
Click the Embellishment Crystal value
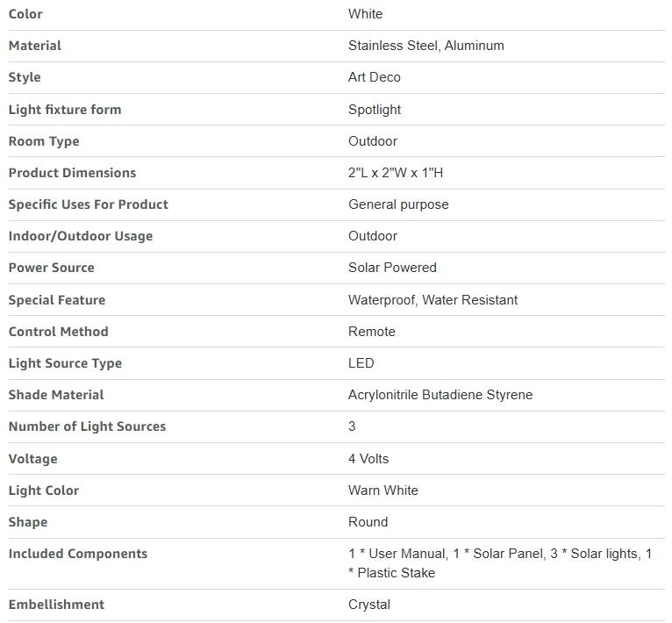pyautogui.click(x=369, y=605)
